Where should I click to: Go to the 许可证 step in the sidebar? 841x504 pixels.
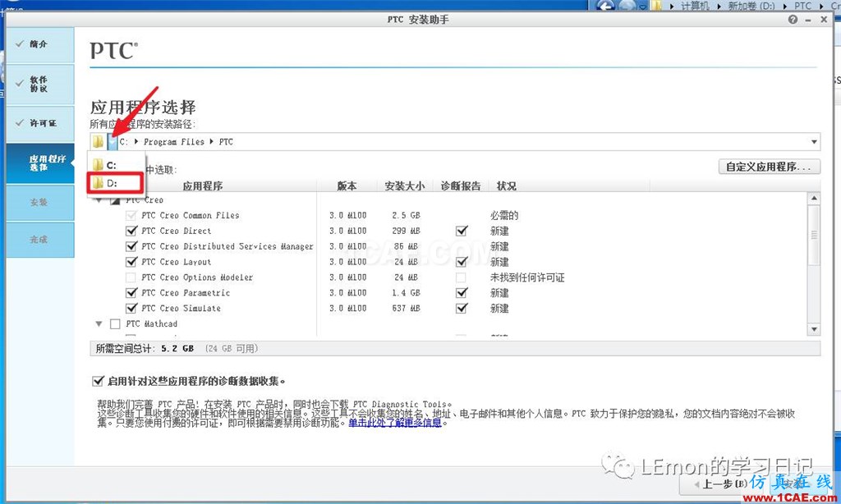[40, 123]
